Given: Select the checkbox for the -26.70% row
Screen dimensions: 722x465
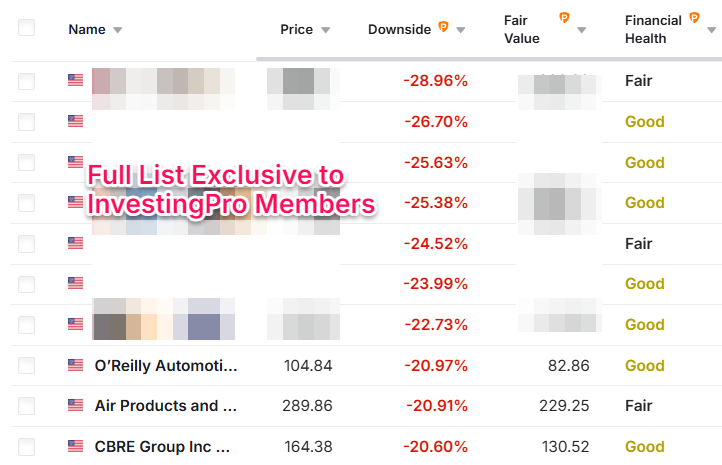Looking at the screenshot, I should coord(26,122).
